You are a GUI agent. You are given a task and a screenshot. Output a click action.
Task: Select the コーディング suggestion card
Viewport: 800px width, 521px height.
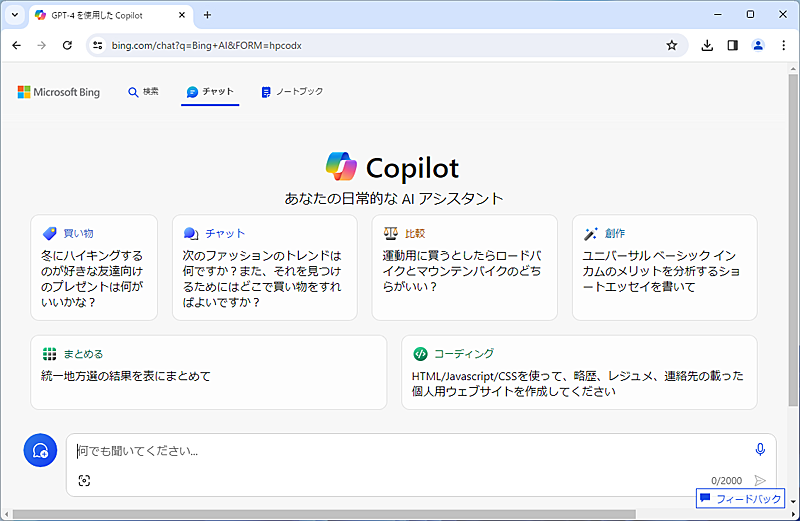click(579, 372)
